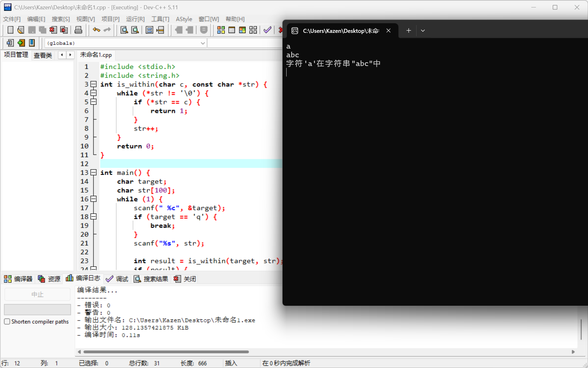Screen dimensions: 588x368
Task: Click the Unindent toolbar icon
Action: tap(179, 30)
